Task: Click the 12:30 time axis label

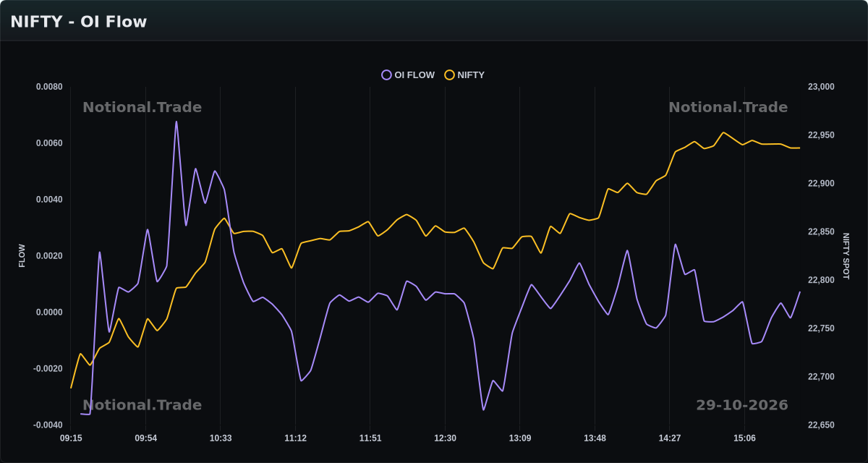Action: 445,438
